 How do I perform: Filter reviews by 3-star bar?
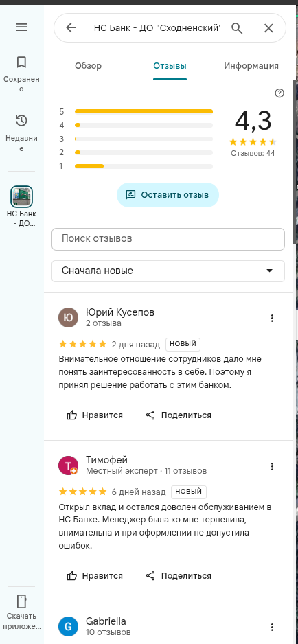pos(144,139)
